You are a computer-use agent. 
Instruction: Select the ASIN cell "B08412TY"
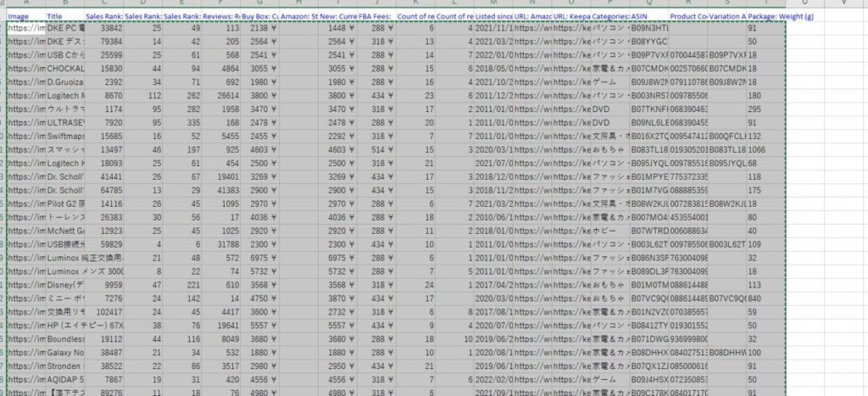coord(648,325)
